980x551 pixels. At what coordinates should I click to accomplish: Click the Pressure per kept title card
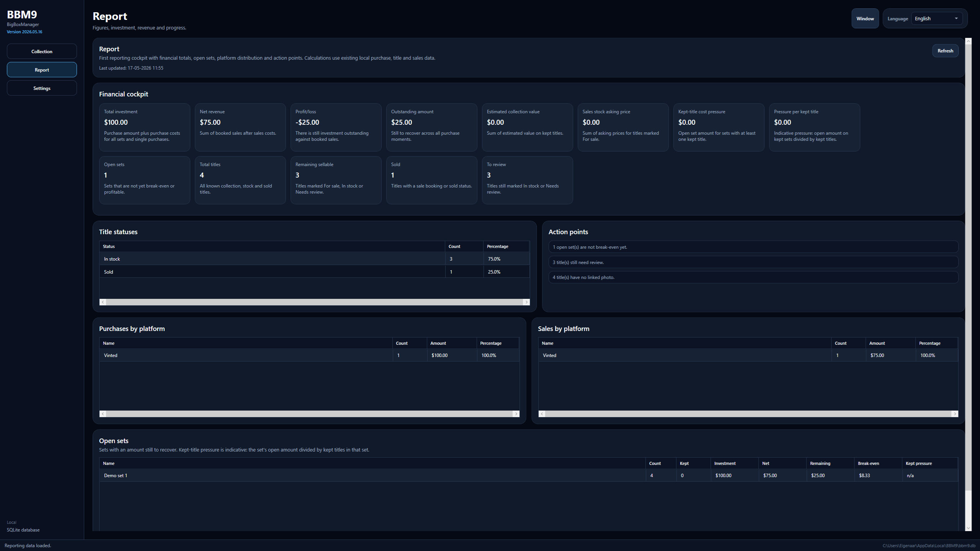815,127
